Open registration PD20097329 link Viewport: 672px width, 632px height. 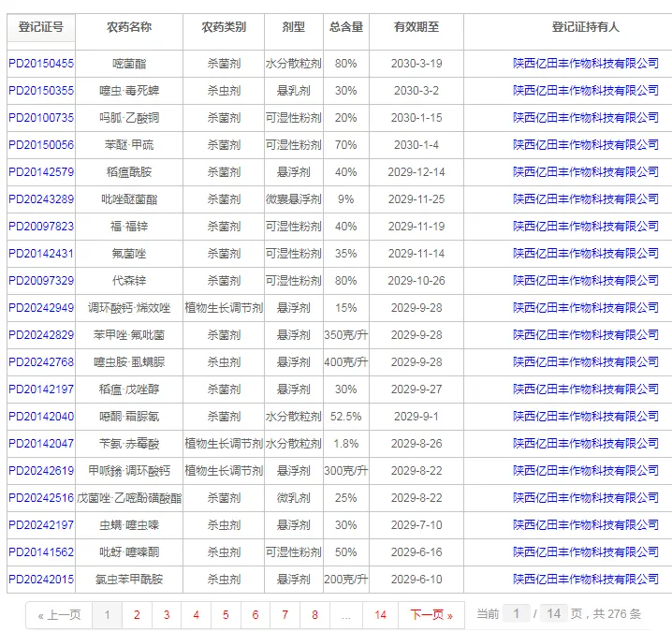[x=41, y=280]
